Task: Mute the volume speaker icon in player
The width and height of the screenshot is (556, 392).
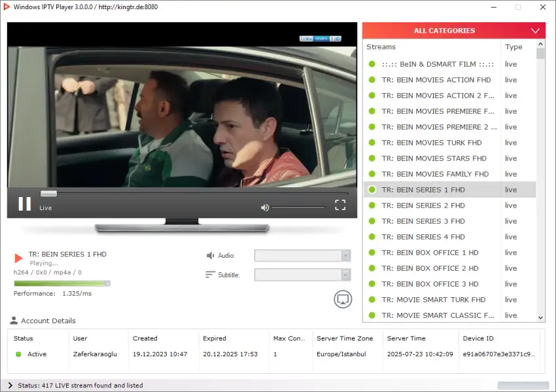Action: point(265,207)
